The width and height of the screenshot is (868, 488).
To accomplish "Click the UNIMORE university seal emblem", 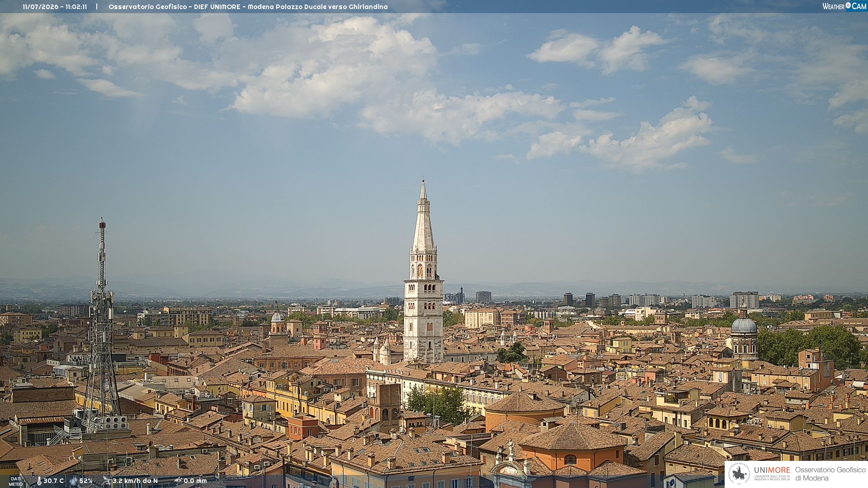I will [x=740, y=474].
